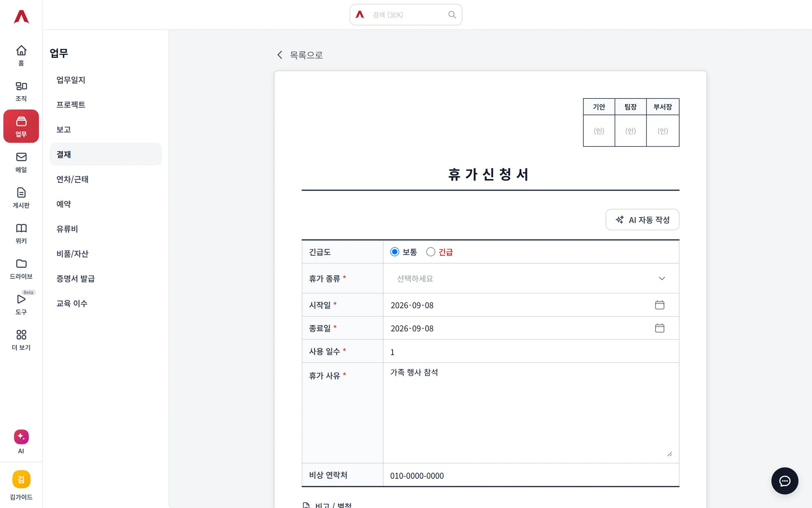Click the 휴가 사유 text area

click(531, 412)
